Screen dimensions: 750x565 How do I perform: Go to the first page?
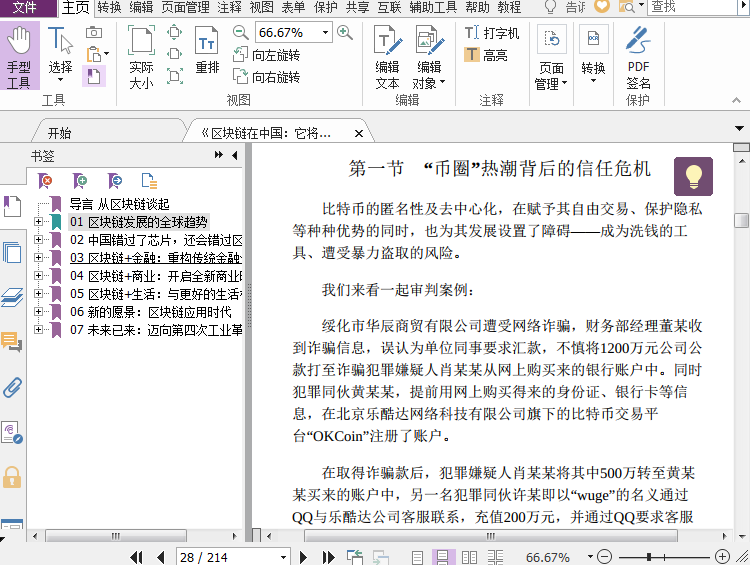(x=136, y=557)
